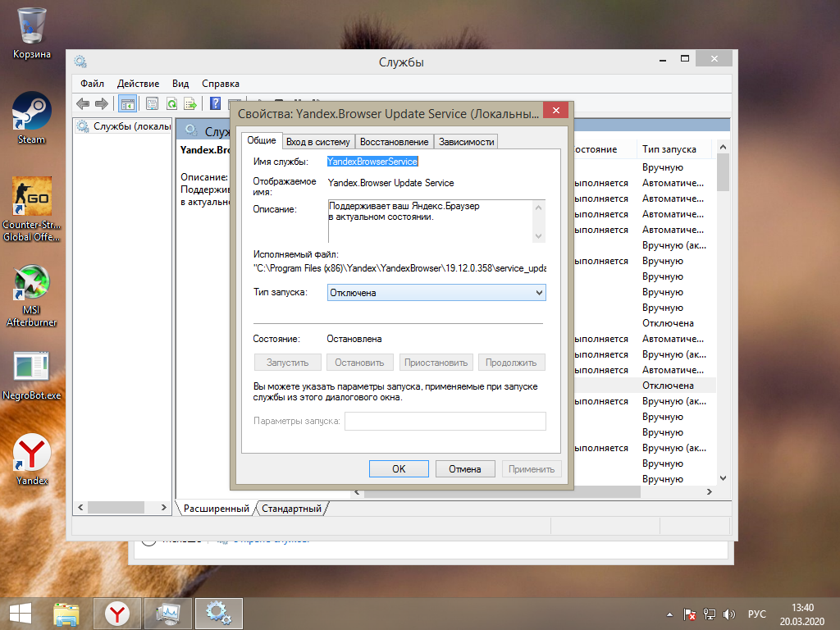Click the Приостановить service button
The width and height of the screenshot is (840, 630).
[x=436, y=363]
